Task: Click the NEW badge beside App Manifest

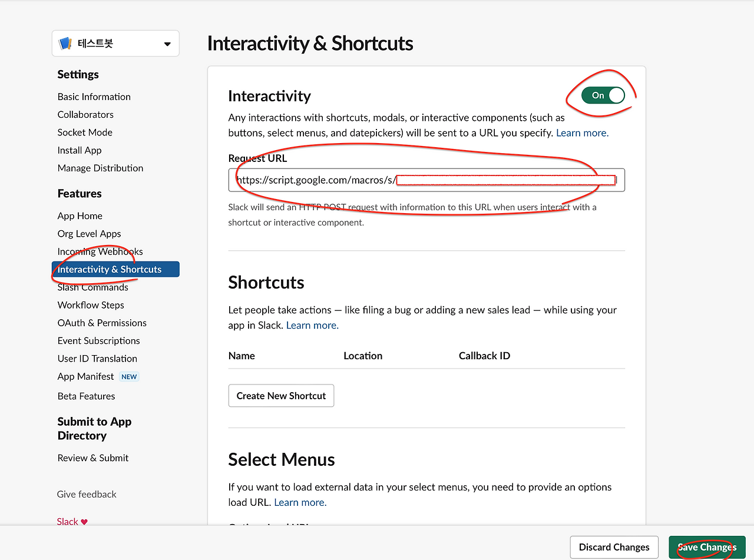Action: click(129, 377)
